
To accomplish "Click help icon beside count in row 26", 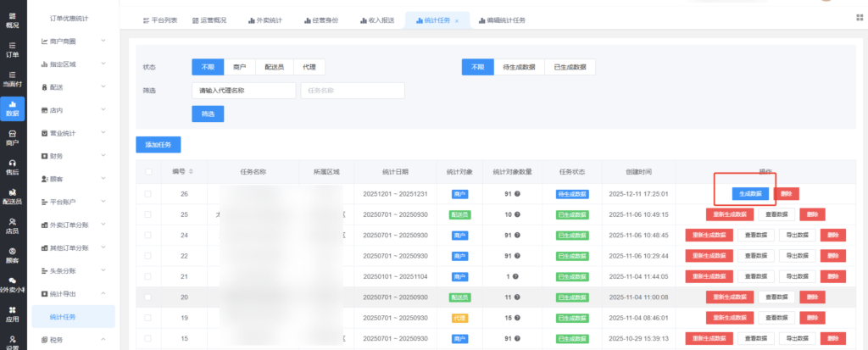I will [x=517, y=193].
